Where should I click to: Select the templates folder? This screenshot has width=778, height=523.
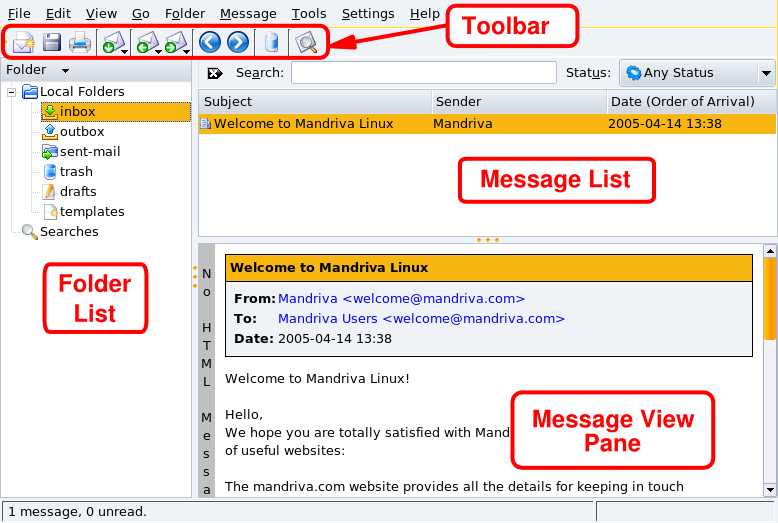[x=83, y=212]
